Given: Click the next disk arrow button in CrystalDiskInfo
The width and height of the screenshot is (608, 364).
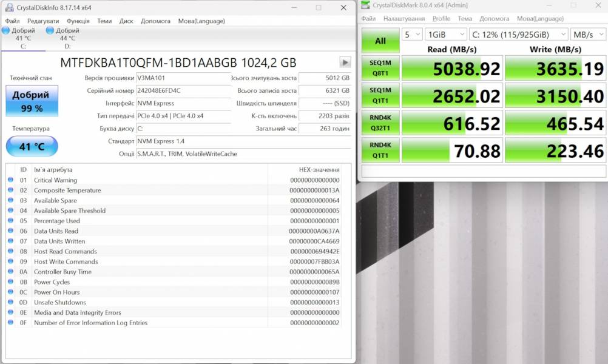Looking at the screenshot, I should (x=345, y=62).
